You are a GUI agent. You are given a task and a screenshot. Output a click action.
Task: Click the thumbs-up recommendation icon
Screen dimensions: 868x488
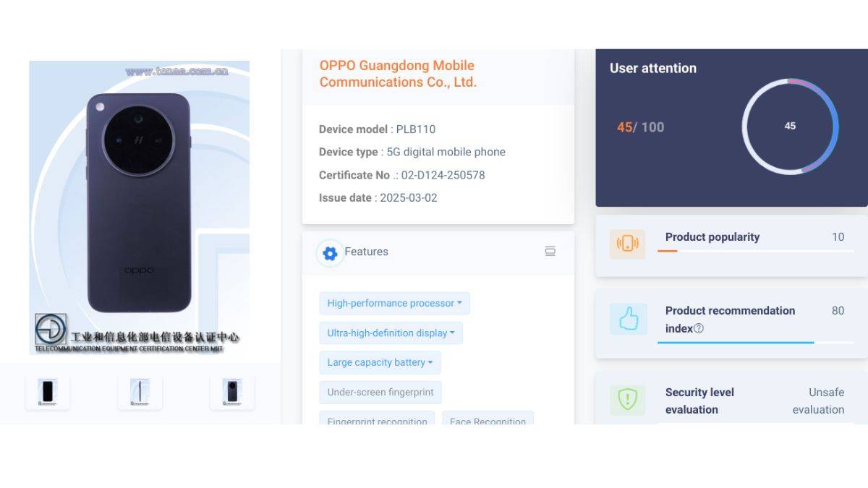(x=628, y=319)
